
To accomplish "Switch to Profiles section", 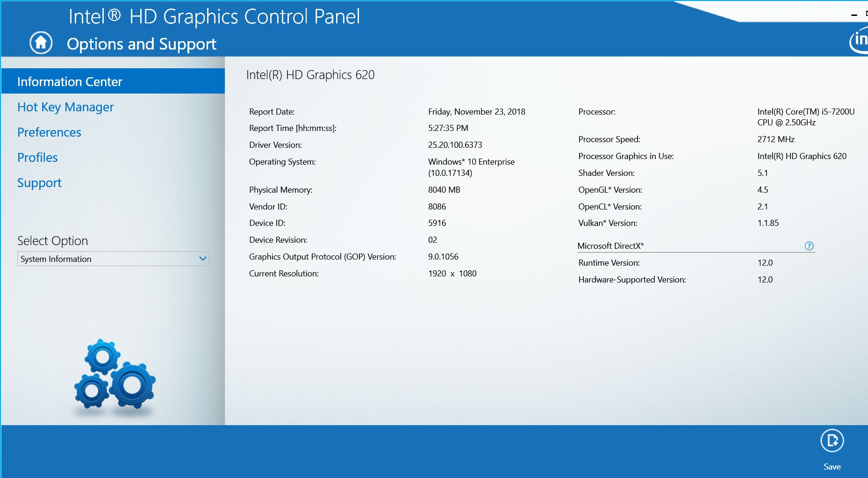I will tap(37, 158).
